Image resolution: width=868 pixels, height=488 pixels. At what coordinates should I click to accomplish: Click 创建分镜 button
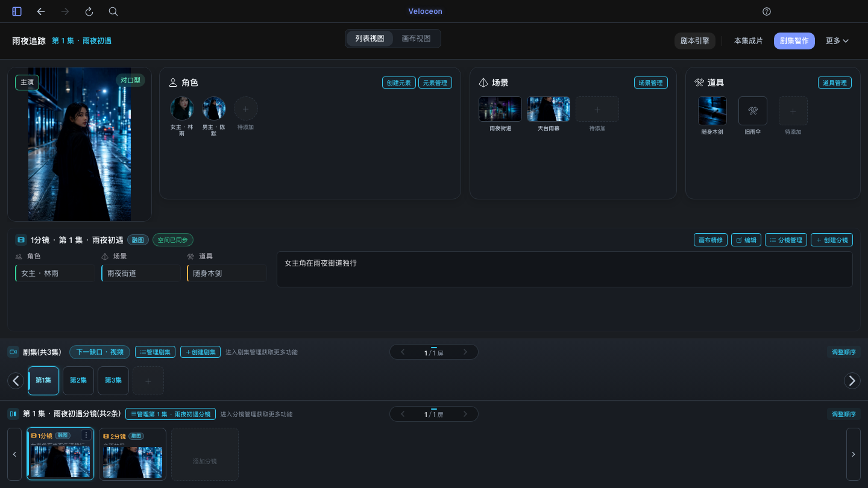coord(832,240)
